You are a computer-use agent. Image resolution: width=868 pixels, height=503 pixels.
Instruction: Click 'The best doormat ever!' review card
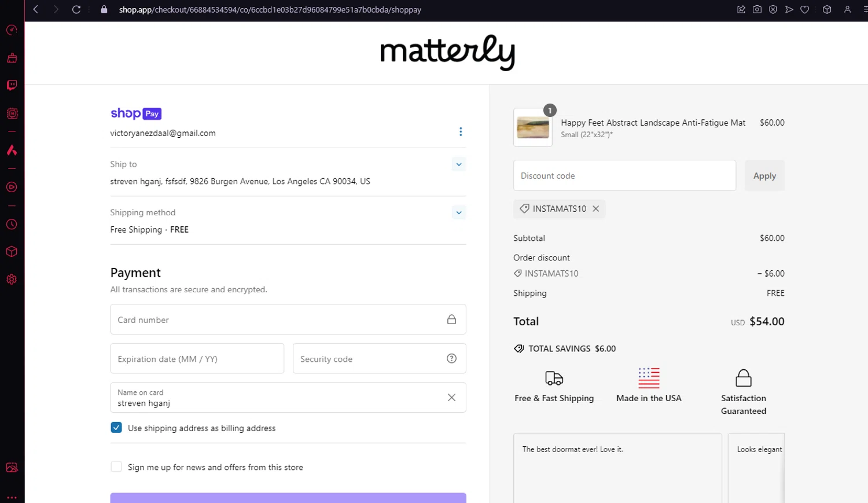(617, 468)
